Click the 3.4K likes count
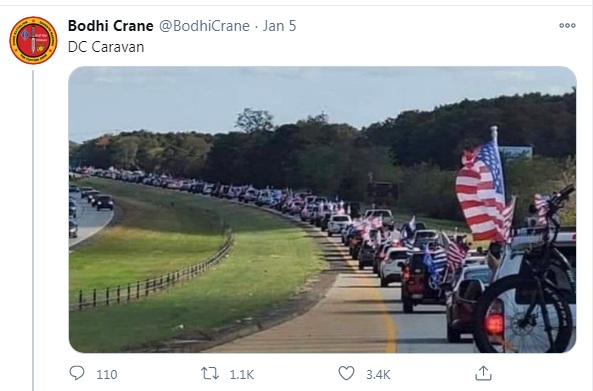 [x=378, y=374]
